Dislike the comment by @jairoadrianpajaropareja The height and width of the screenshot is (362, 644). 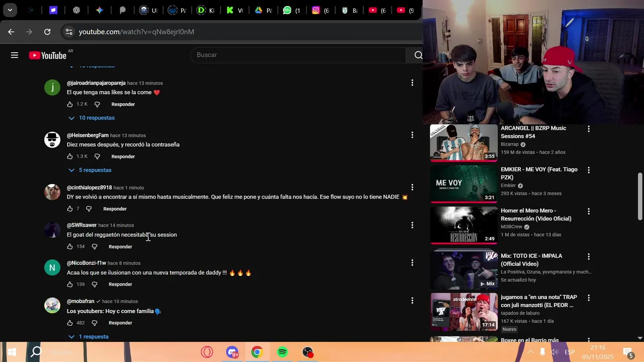pyautogui.click(x=97, y=104)
